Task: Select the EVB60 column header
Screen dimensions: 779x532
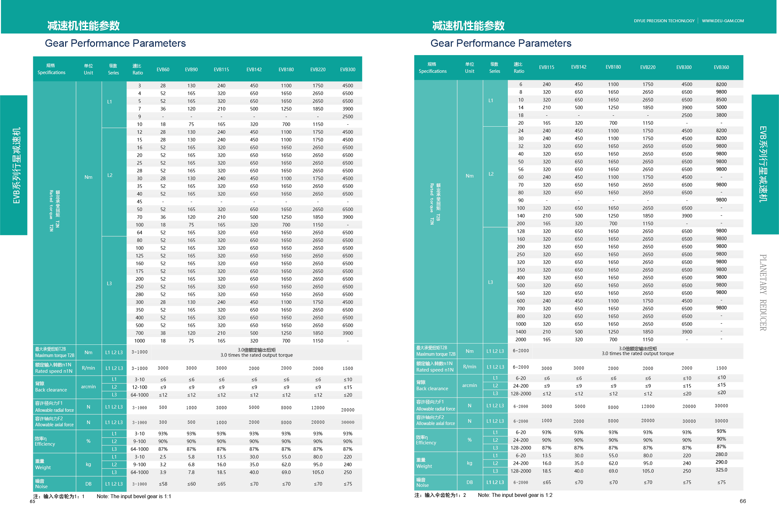Action: pyautogui.click(x=163, y=70)
